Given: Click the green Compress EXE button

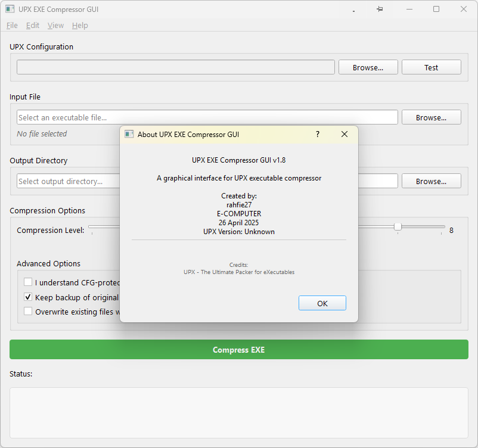Looking at the screenshot, I should pyautogui.click(x=238, y=349).
